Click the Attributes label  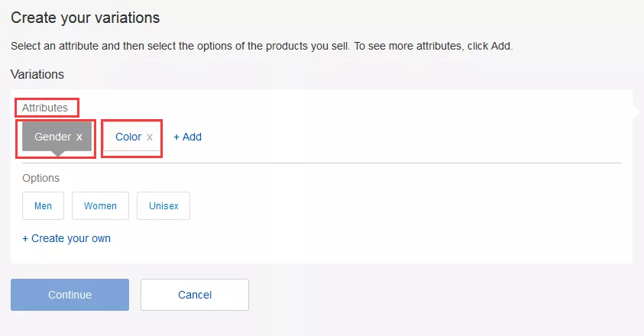44,108
